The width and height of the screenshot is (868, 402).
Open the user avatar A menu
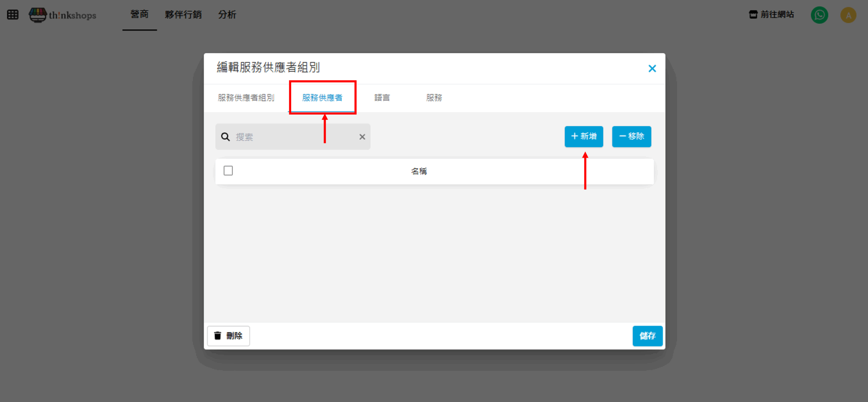[848, 15]
